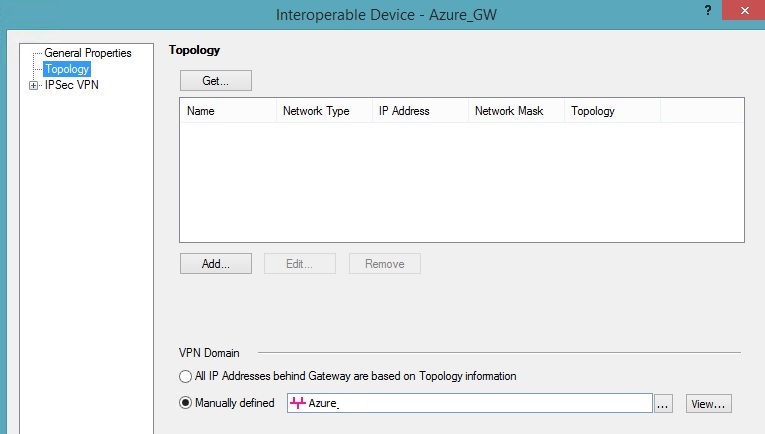The image size is (765, 434).
Task: Sort by the Network Mask column header
Action: 516,111
